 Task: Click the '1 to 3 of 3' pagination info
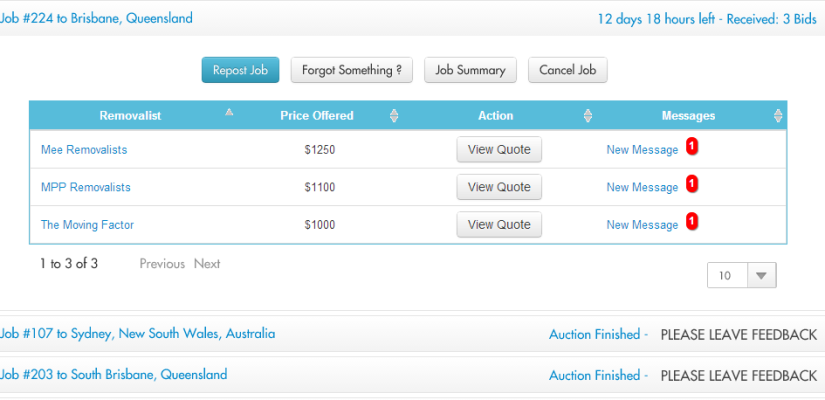tap(69, 264)
